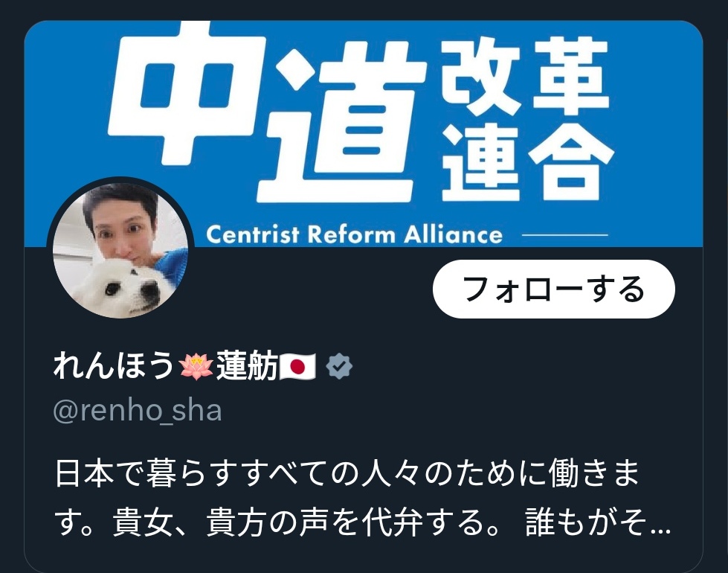Click the フォローする follow button

[553, 289]
